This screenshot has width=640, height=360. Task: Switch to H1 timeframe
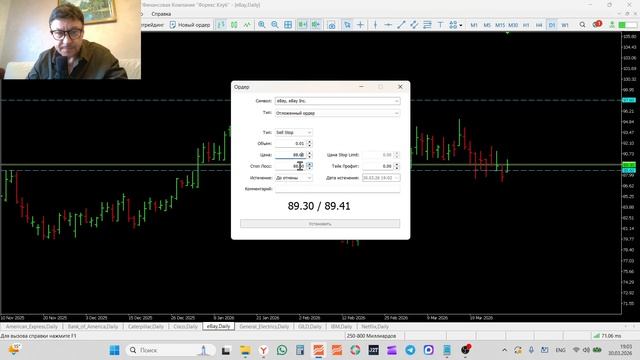click(526, 25)
